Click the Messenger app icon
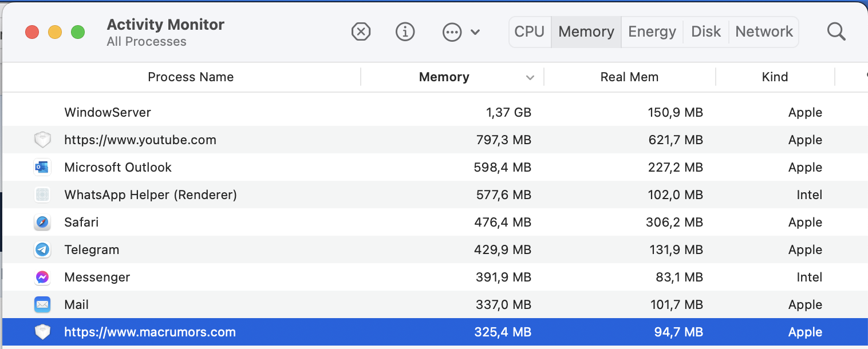Screen dimensions: 868x349 pyautogui.click(x=42, y=277)
